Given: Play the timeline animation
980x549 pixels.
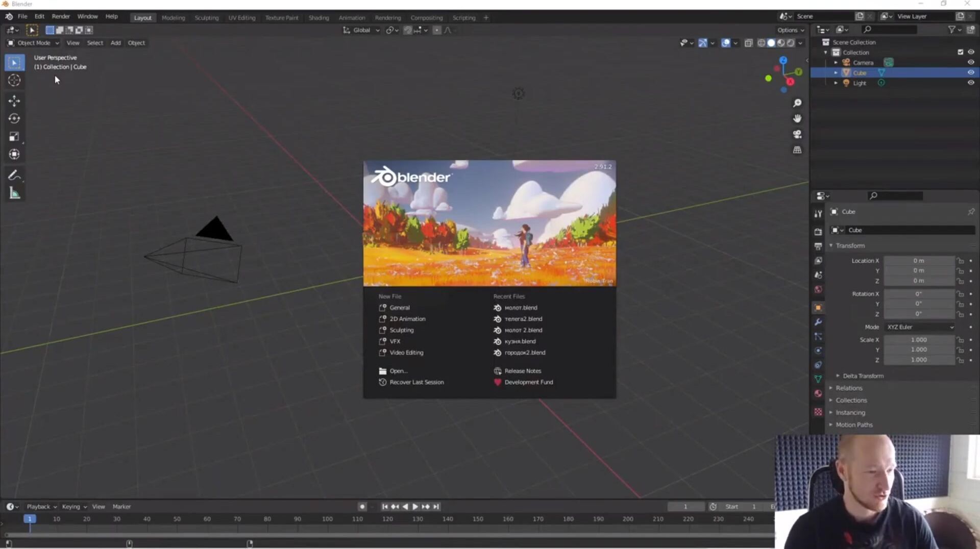Looking at the screenshot, I should pos(415,507).
